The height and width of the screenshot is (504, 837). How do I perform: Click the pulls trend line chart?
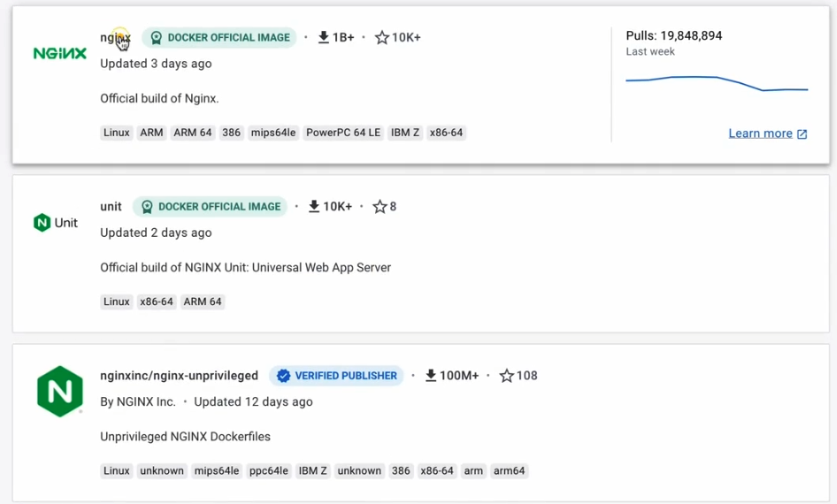717,83
